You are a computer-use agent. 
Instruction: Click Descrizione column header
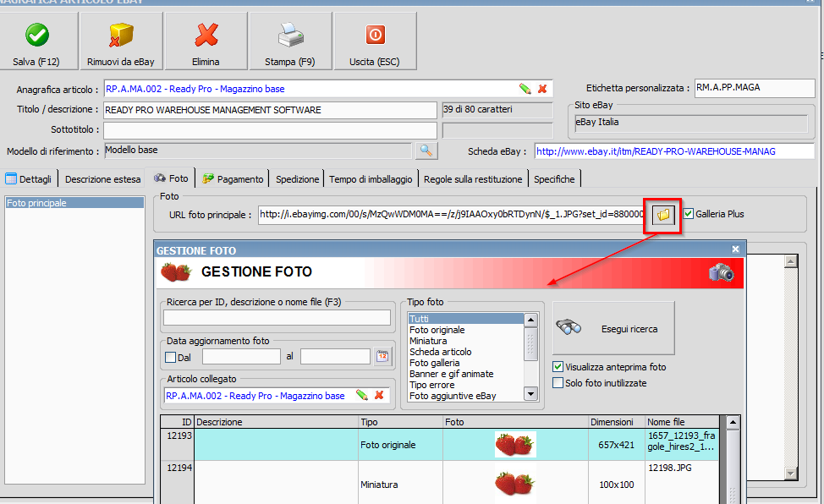coord(277,422)
